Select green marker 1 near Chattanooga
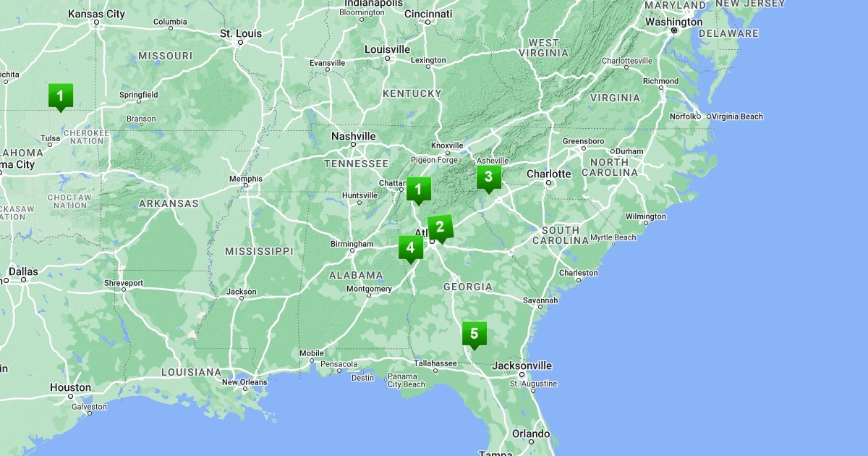The image size is (868, 456). 417,190
